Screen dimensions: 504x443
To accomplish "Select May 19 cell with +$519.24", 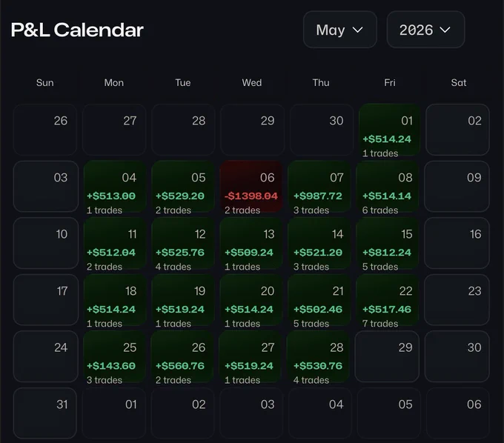I will [183, 300].
